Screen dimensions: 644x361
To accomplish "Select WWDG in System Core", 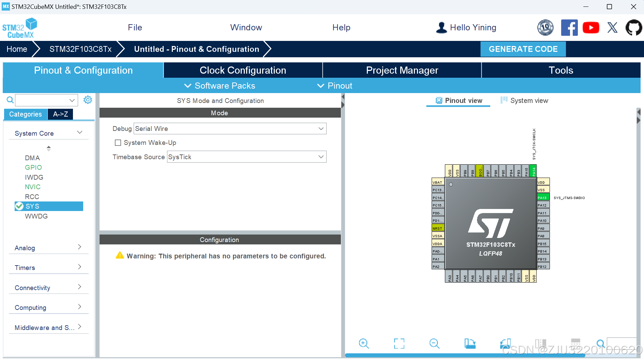I will (x=36, y=216).
